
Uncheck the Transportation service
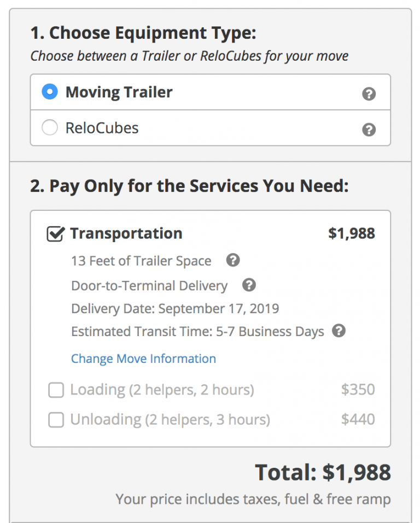tap(55, 233)
